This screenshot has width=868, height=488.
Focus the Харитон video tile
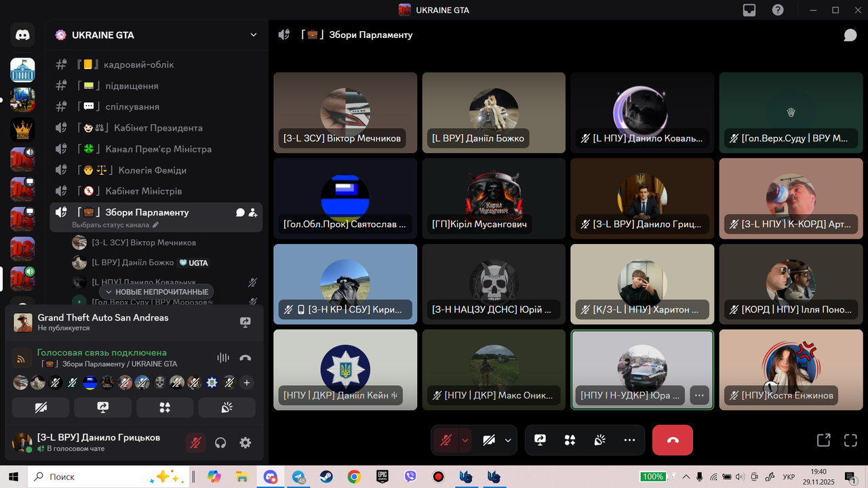(642, 285)
